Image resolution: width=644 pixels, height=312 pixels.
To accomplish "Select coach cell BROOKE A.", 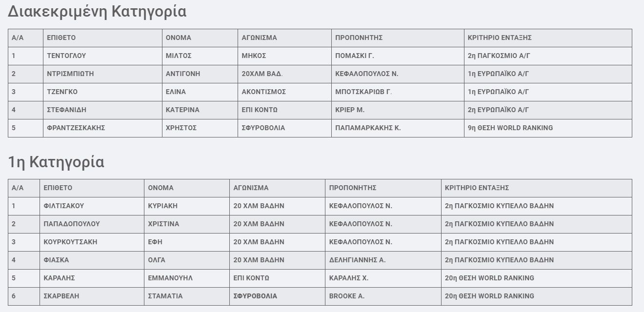I will click(x=346, y=296).
